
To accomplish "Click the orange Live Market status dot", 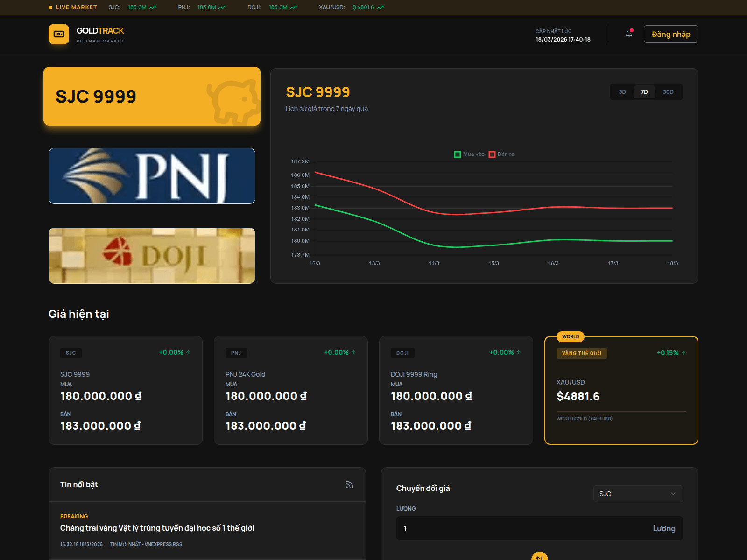I will pos(50,7).
